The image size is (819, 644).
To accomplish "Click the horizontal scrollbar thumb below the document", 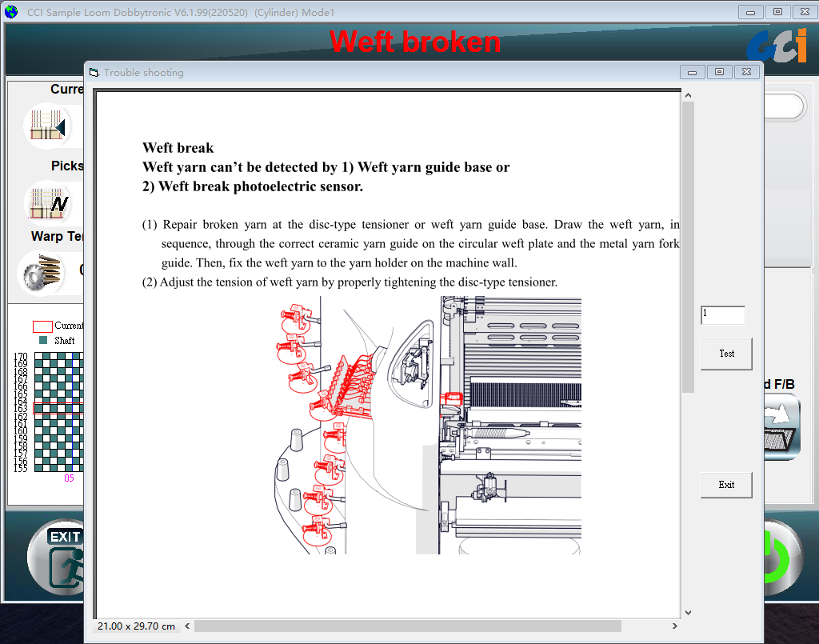I will tap(408, 626).
